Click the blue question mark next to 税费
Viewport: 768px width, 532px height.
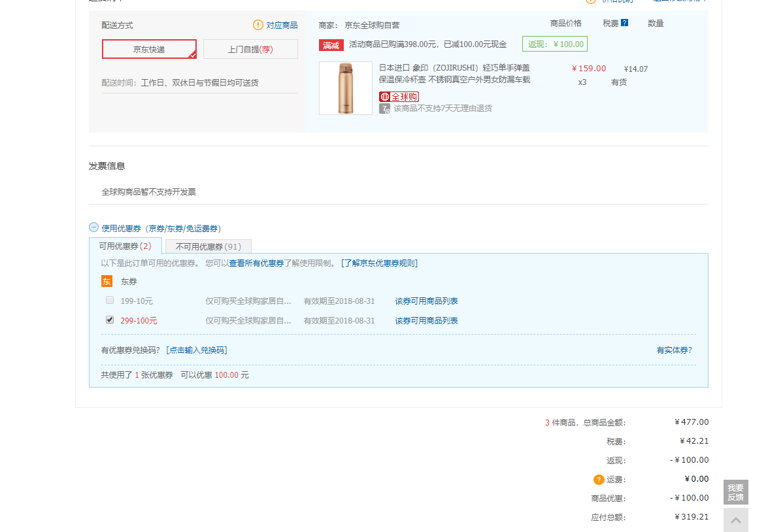[624, 22]
